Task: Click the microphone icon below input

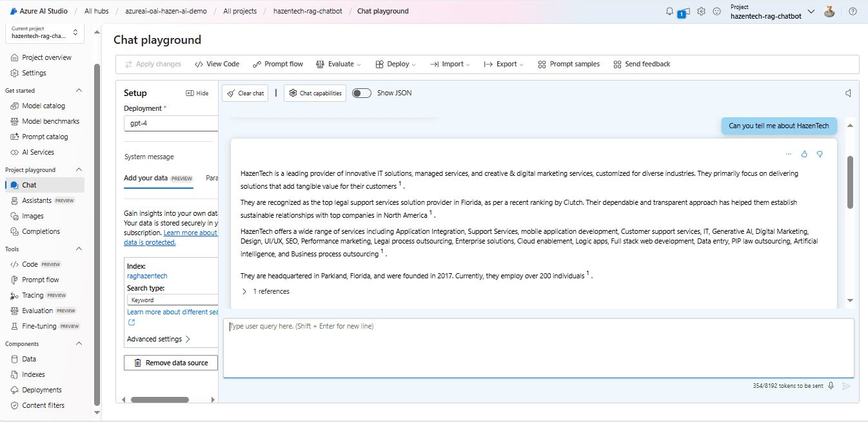Action: [831, 386]
